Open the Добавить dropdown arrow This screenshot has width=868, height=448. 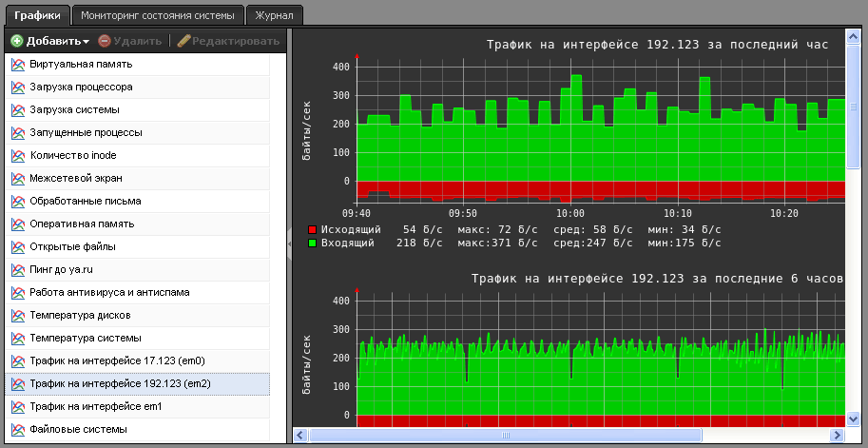(x=86, y=42)
